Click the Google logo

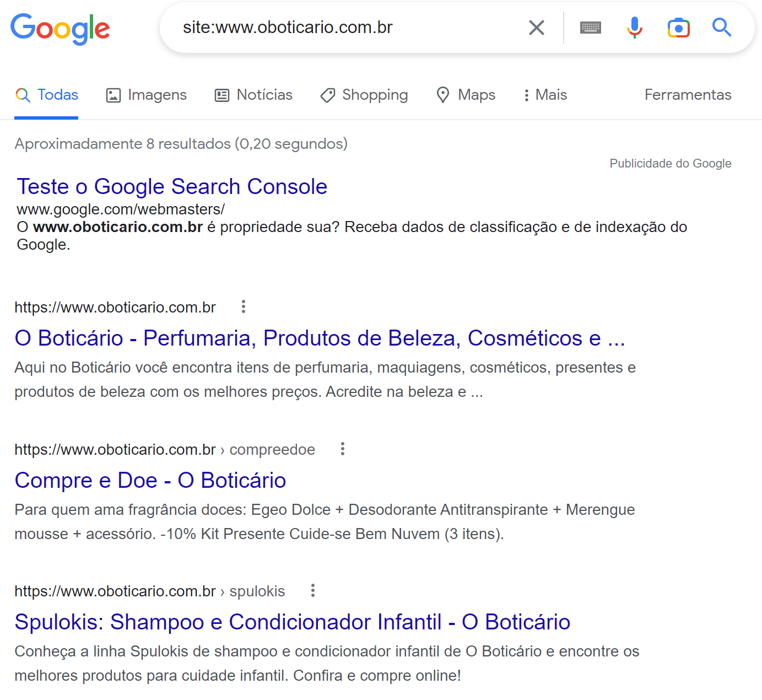point(60,29)
